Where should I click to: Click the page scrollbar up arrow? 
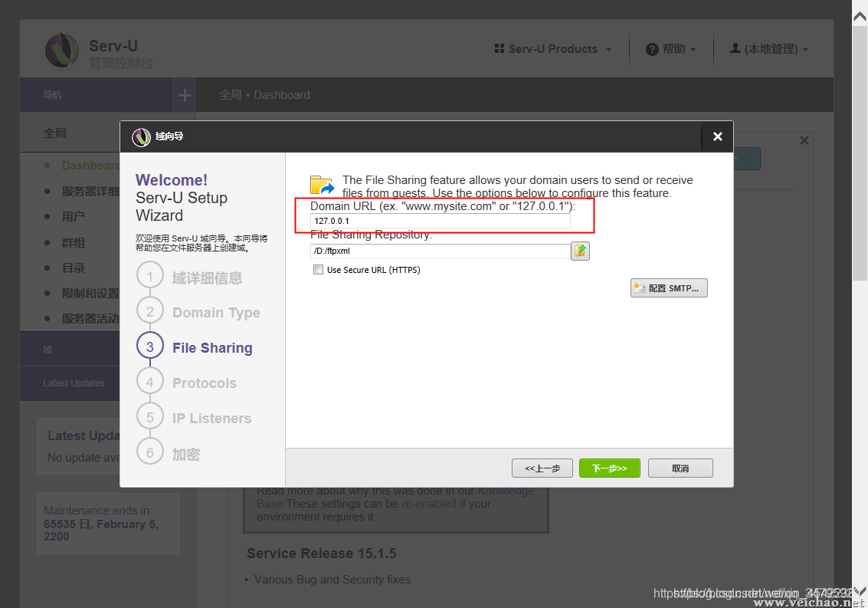[860, 16]
